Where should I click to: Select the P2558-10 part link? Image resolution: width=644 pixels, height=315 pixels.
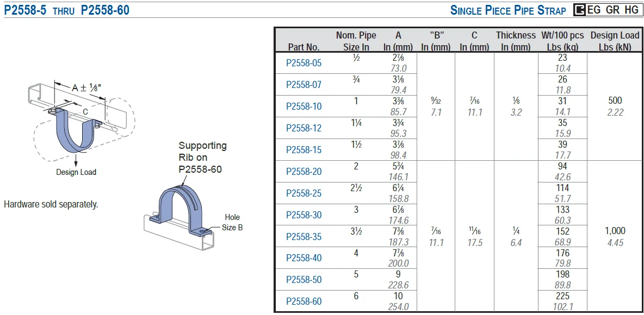(304, 106)
